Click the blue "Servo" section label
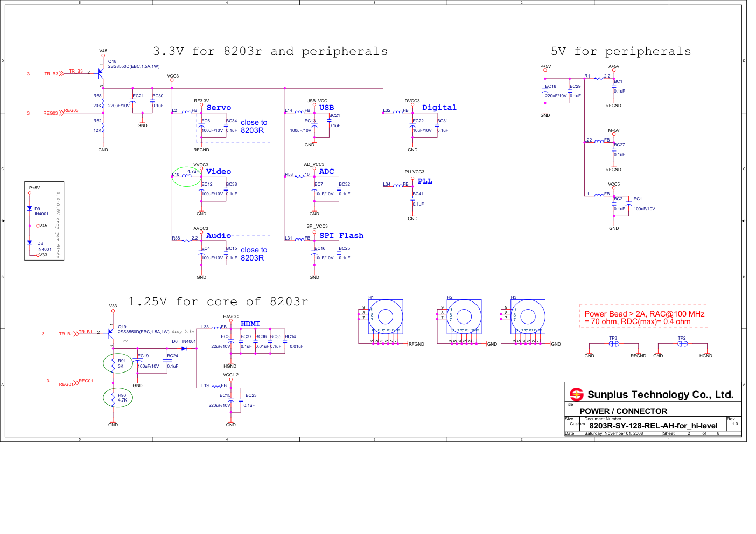 tap(219, 108)
